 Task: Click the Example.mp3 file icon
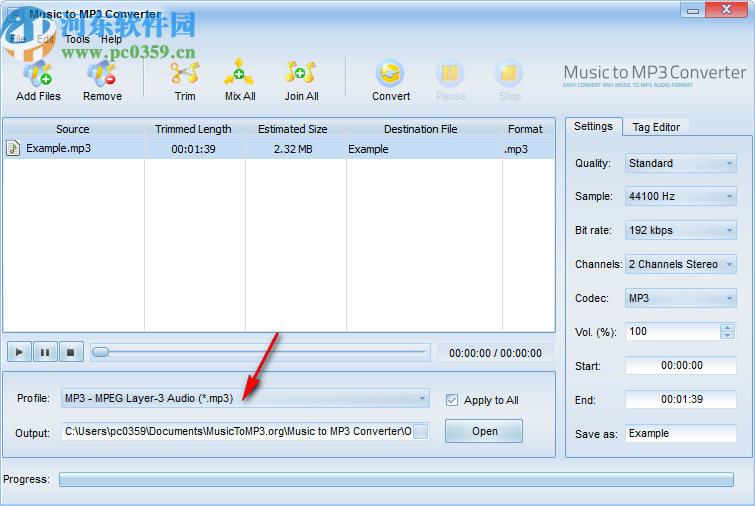(x=13, y=148)
